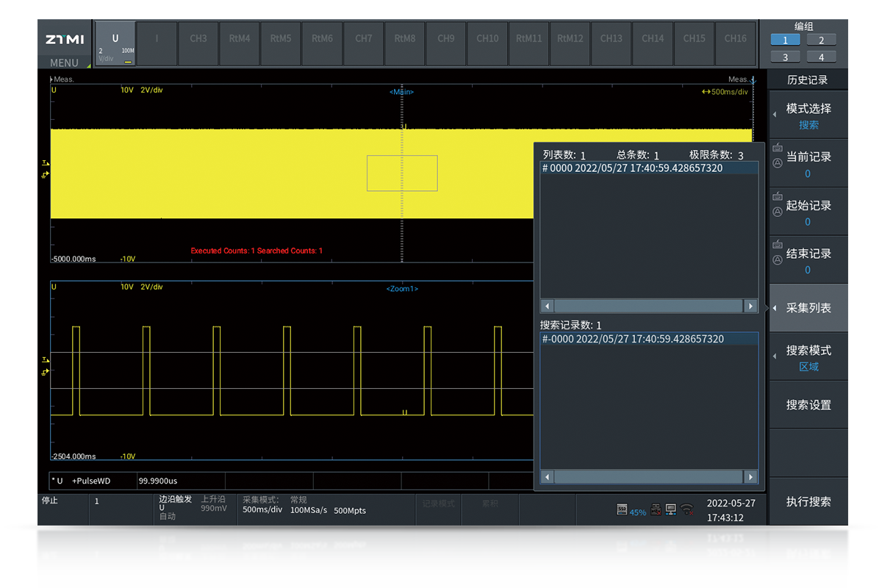Screen dimensions: 882x588
Task: Click the circled A icon beside 结束记录
Action: click(x=778, y=259)
